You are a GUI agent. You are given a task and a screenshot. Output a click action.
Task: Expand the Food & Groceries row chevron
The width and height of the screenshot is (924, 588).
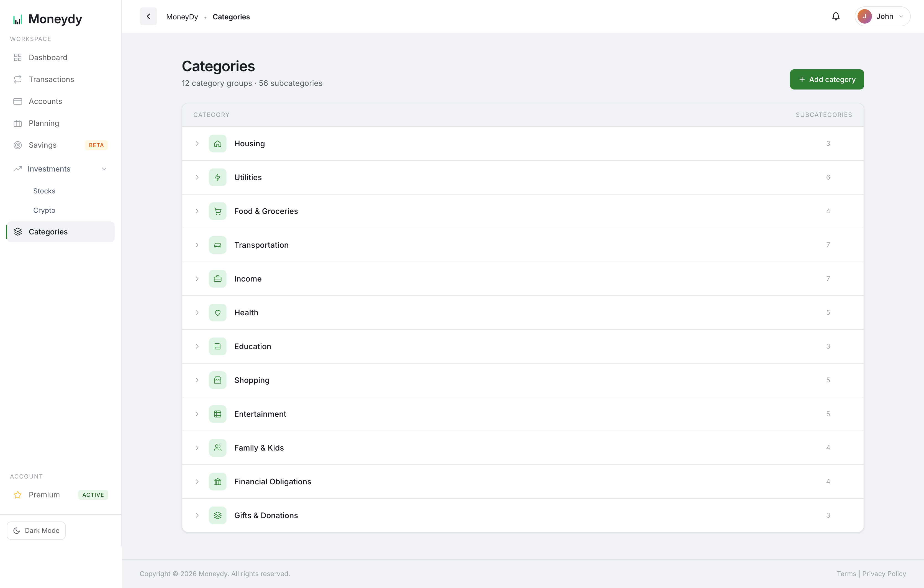[197, 211]
